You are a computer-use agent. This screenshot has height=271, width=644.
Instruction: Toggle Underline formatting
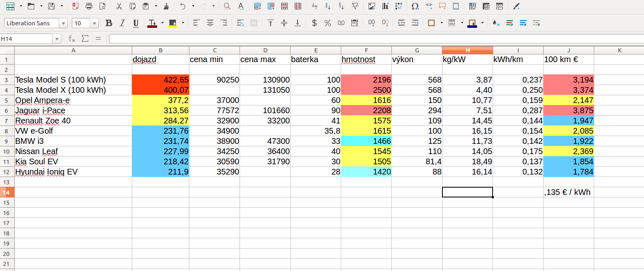click(x=136, y=23)
